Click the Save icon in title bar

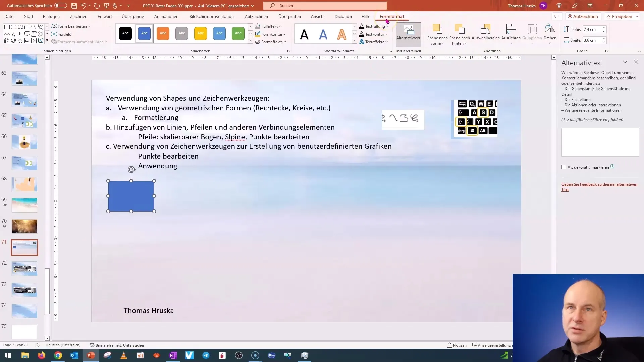coord(74,6)
